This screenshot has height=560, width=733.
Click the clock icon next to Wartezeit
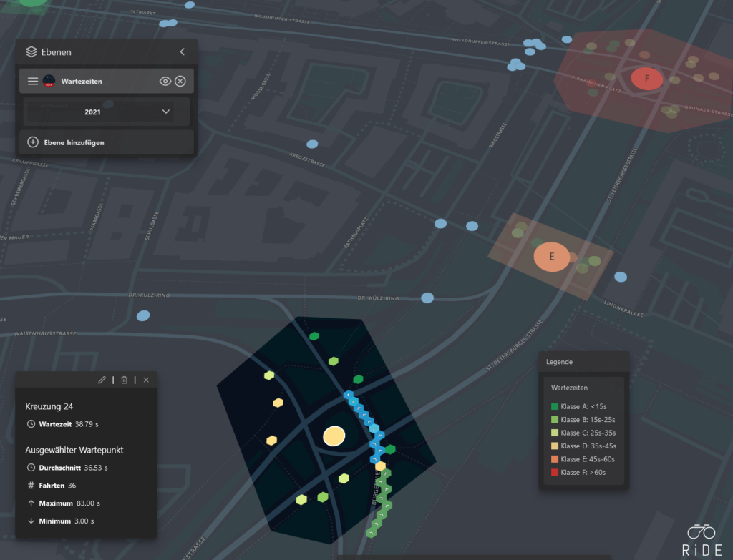pos(31,424)
